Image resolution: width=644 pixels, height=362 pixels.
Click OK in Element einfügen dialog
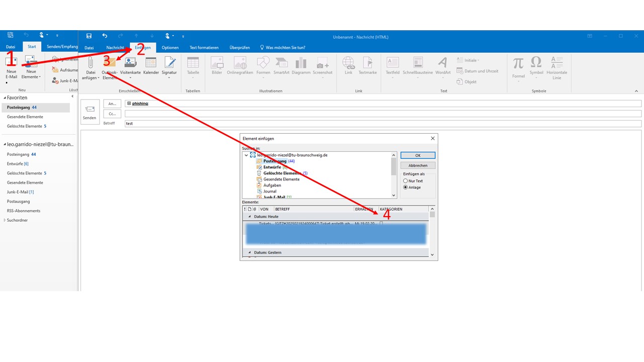tap(418, 155)
